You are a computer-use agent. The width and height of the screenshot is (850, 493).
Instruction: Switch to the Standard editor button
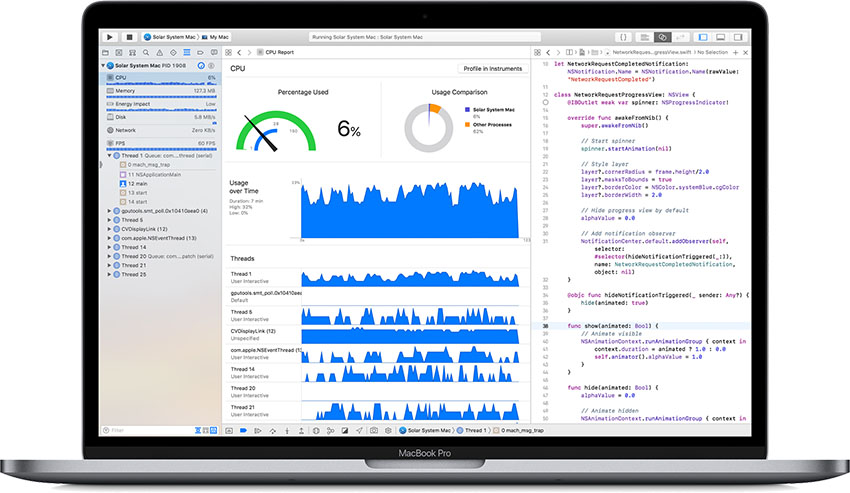pyautogui.click(x=645, y=37)
